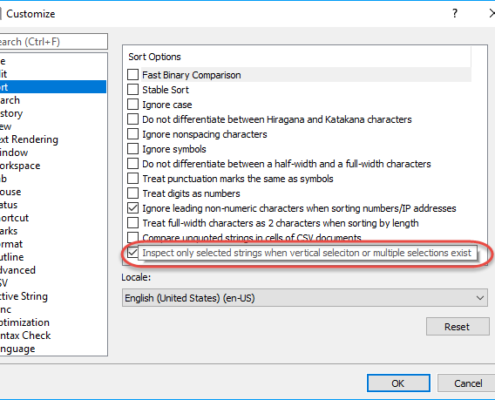The image size is (495, 400).
Task: Disable Inspect only selected strings option
Action: [133, 252]
